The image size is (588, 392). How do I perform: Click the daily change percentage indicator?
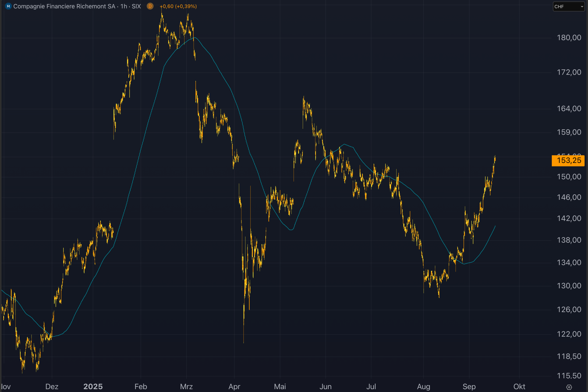tap(186, 6)
